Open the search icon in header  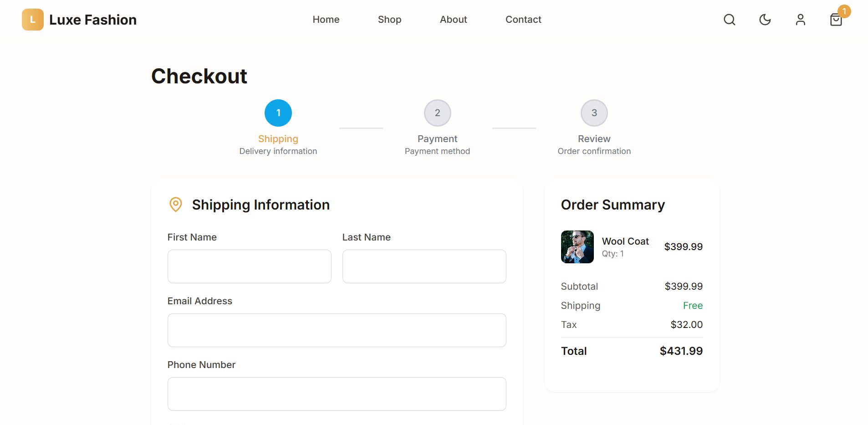pos(730,20)
